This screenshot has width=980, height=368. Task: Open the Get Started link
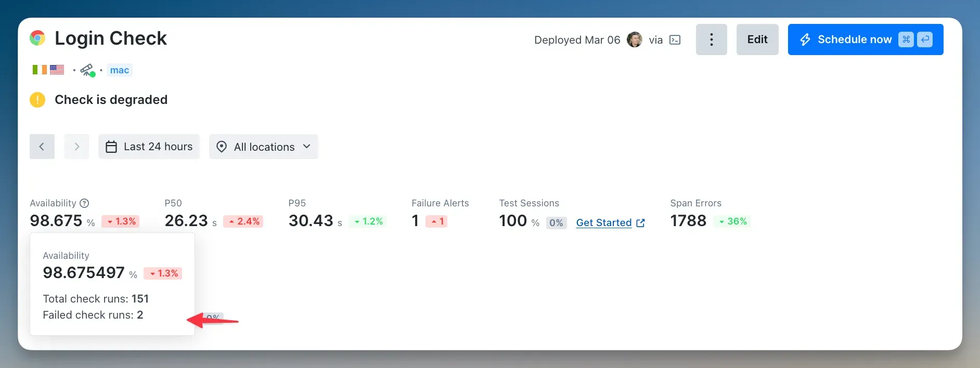[x=611, y=222]
